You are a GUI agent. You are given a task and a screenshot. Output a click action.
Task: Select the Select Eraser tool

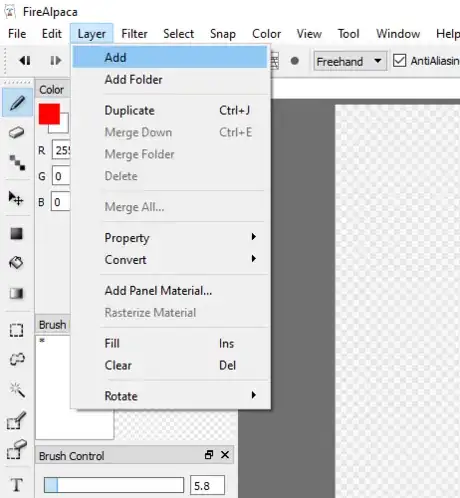click(x=17, y=449)
